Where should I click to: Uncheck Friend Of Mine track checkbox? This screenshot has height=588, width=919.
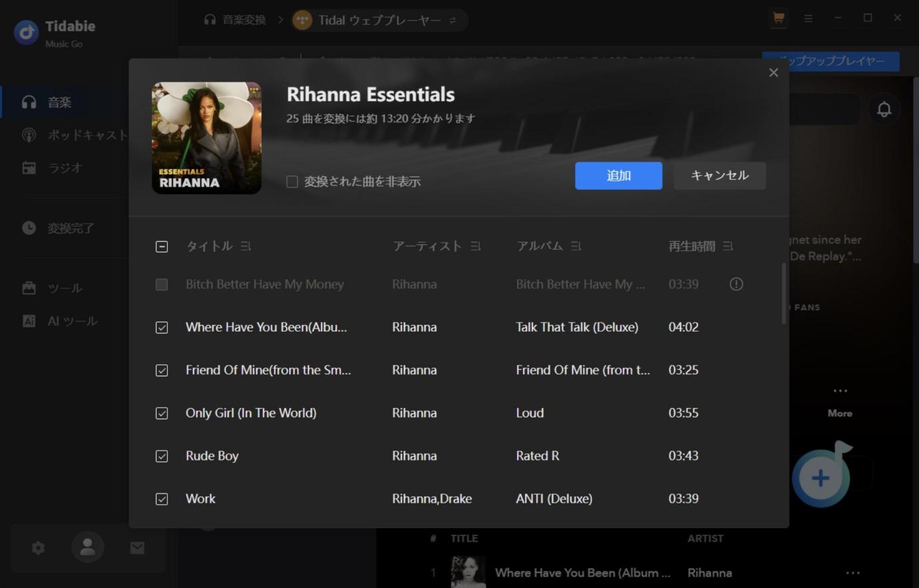coord(161,370)
